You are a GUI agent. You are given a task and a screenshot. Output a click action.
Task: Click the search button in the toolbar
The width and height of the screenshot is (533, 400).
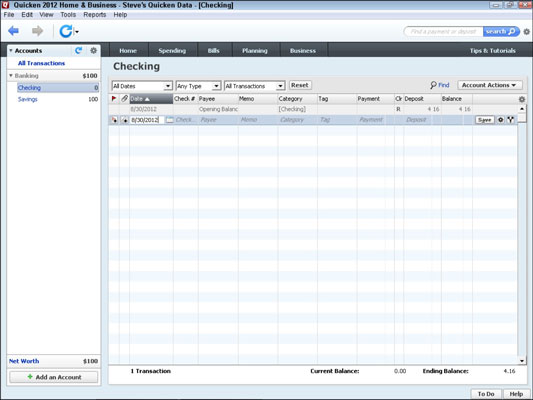(x=501, y=32)
